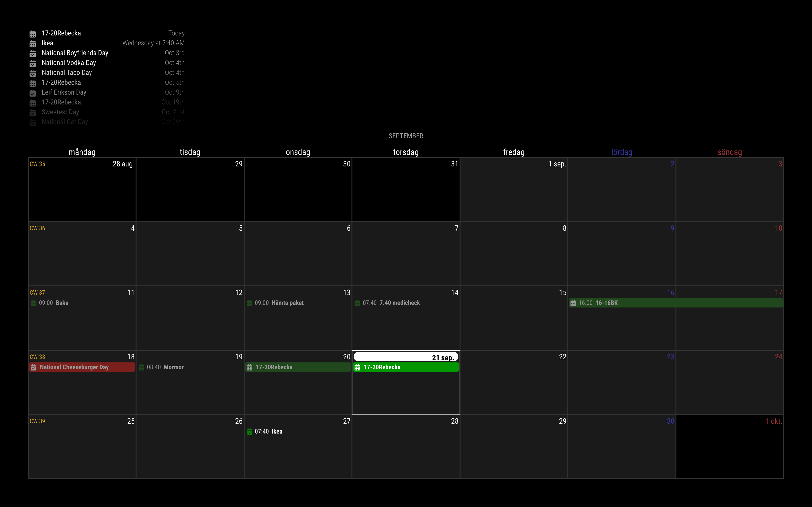Click calendar icon beside 7.40 medicheck
This screenshot has height=507, width=812.
357,303
